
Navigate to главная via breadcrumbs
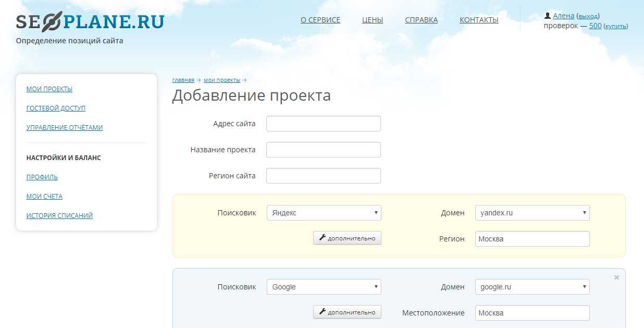coord(183,80)
